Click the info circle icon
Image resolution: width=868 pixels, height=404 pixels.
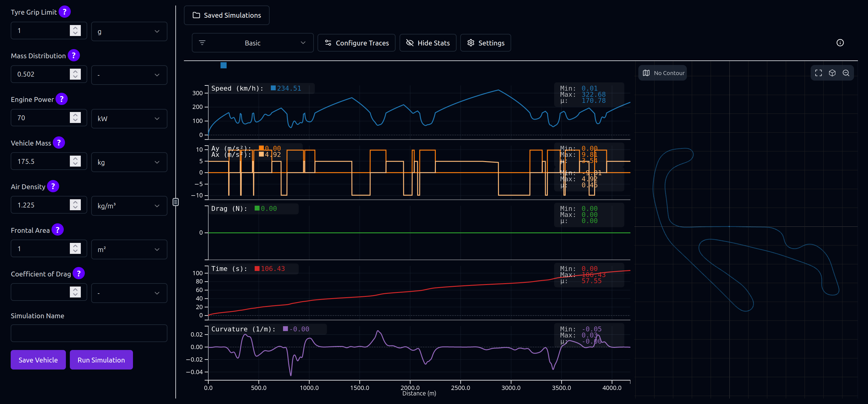840,43
